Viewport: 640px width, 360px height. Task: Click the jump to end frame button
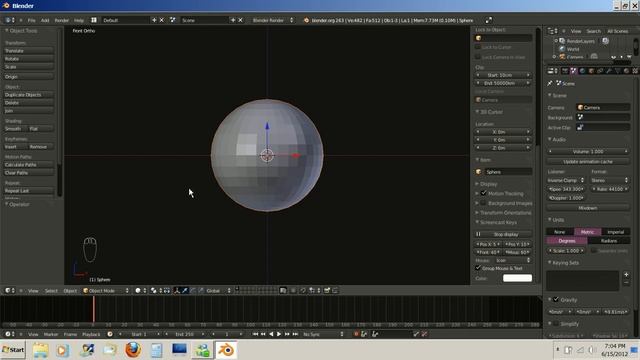pyautogui.click(x=295, y=334)
